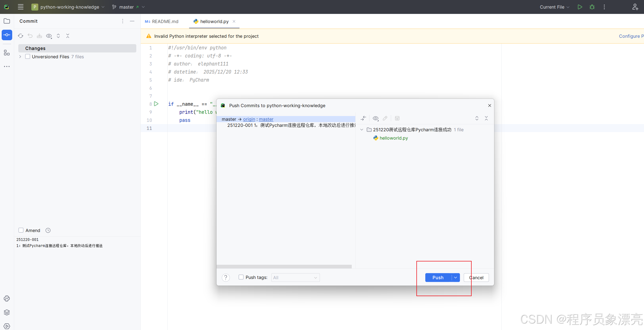Viewport: 644px width, 330px height.
Task: Check the Unversioned Files checkbox
Action: (28, 57)
